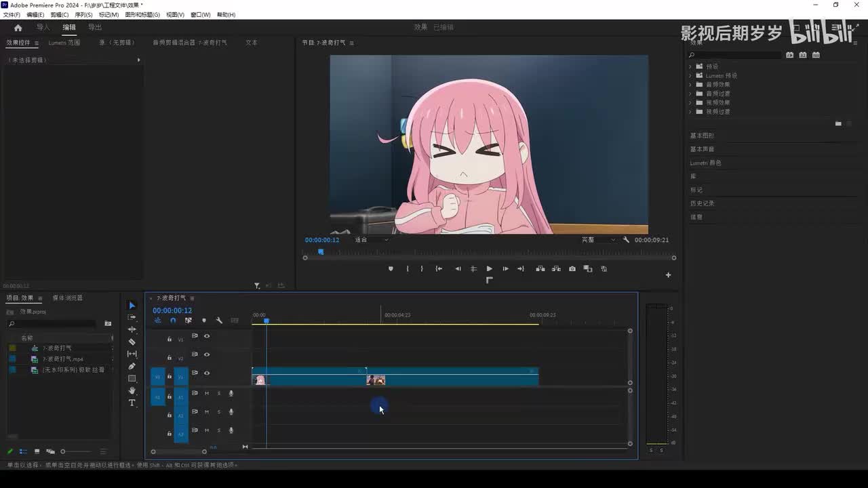The height and width of the screenshot is (488, 868).
Task: Open Program monitor settings wrench
Action: click(x=626, y=240)
